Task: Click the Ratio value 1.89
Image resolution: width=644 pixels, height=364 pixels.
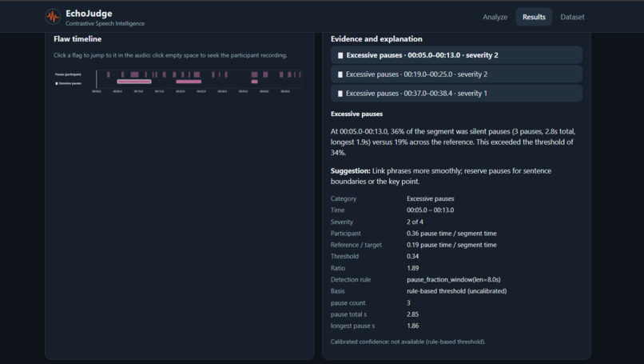Action: (x=413, y=268)
